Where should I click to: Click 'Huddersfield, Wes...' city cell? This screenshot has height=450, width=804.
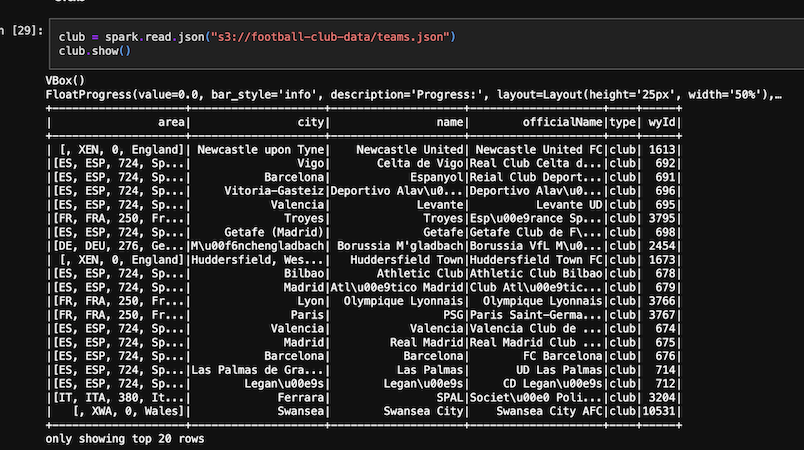pyautogui.click(x=257, y=260)
